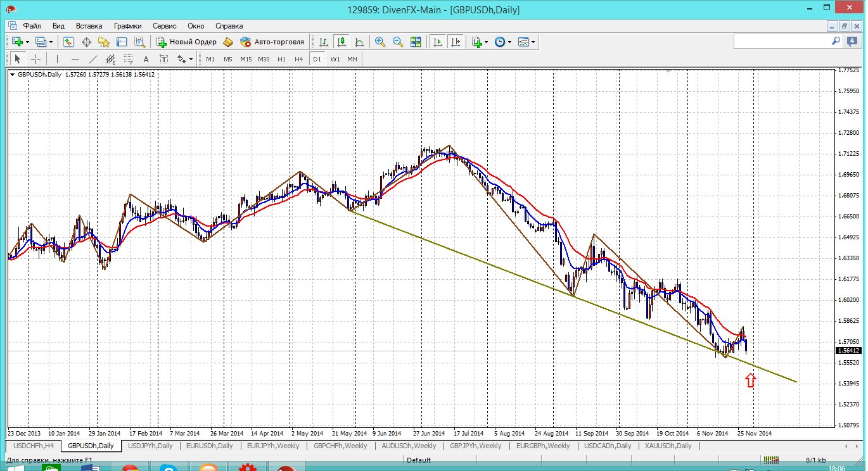Screen dimensions: 868x471
Task: Toggle the chart auto-scroll button
Action: [437, 42]
